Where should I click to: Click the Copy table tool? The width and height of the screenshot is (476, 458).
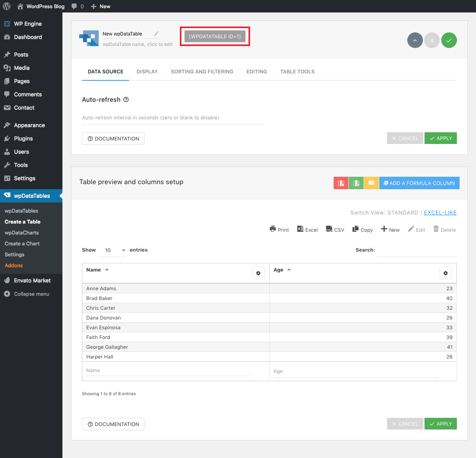[x=362, y=229]
